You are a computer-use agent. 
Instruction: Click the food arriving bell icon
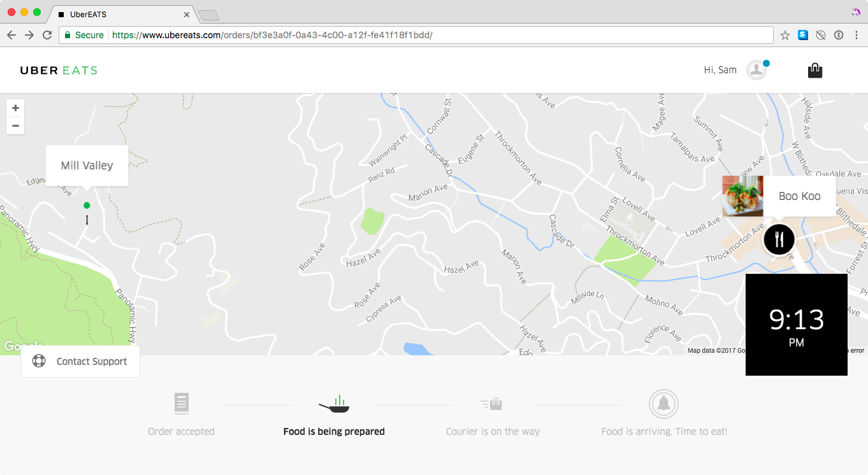pyautogui.click(x=663, y=404)
